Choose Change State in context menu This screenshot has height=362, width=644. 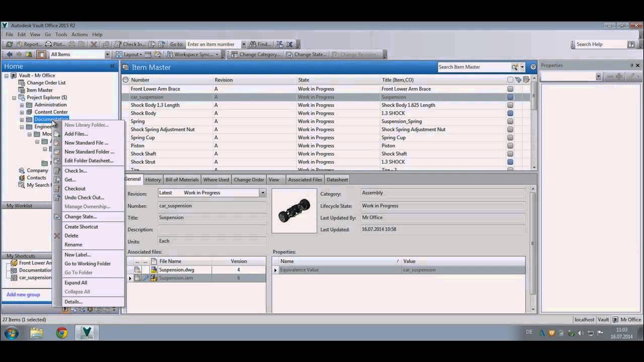(x=80, y=217)
